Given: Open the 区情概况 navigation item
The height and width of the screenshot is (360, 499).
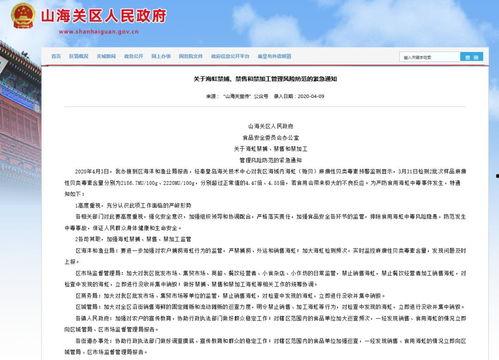Looking at the screenshot, I should pyautogui.click(x=79, y=56).
